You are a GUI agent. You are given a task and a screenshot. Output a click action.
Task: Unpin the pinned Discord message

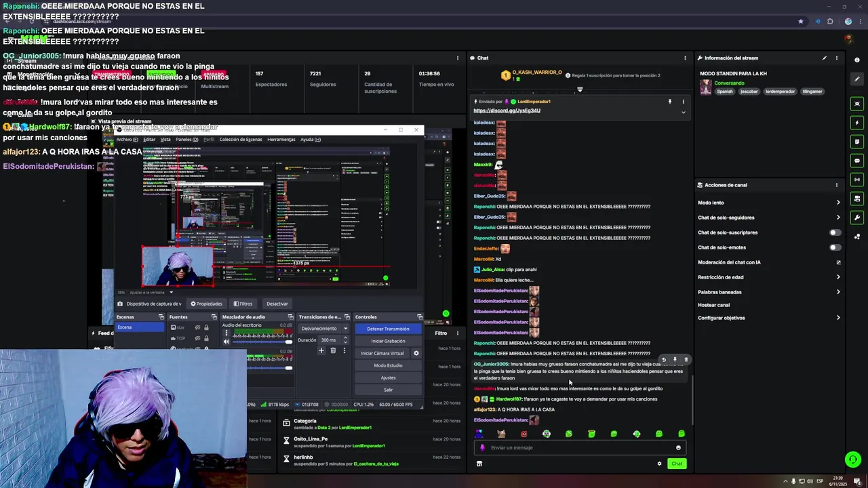(670, 102)
